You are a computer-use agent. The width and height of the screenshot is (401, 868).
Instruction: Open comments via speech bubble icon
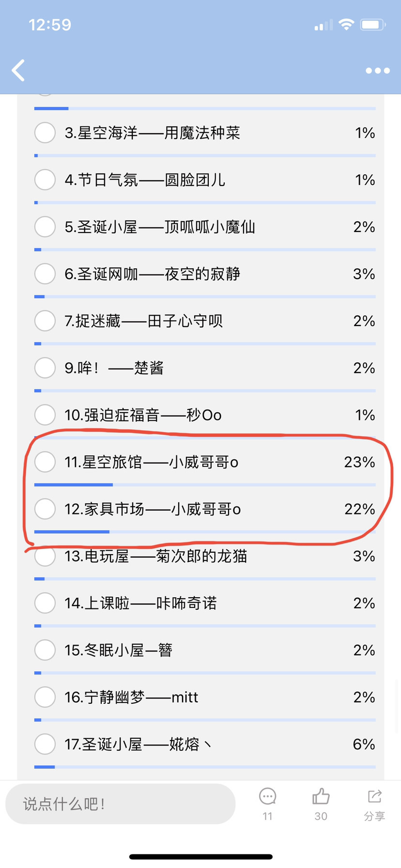(x=267, y=796)
